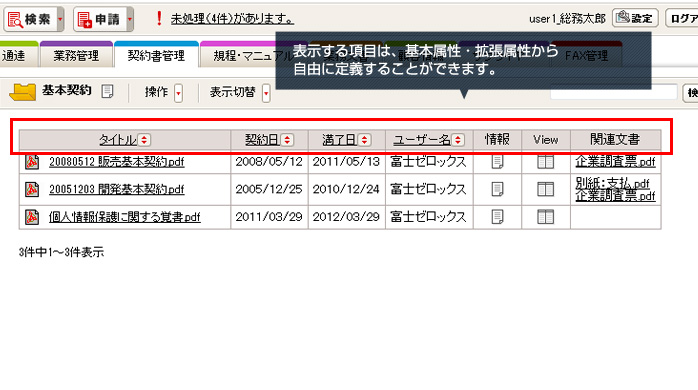Click the red exclamation alert icon
Viewport: 698px width, 390px height.
159,18
